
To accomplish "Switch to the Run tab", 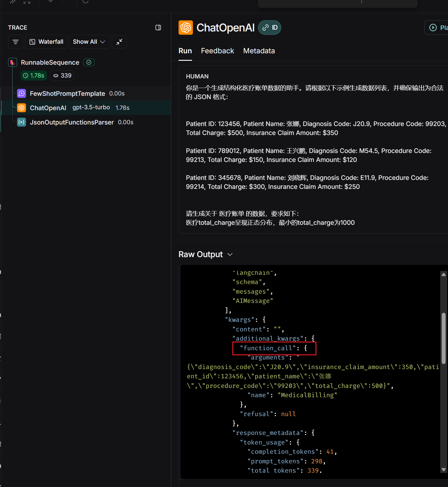I will pyautogui.click(x=185, y=51).
